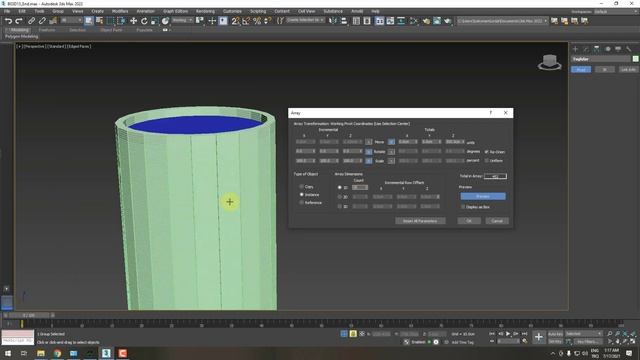
Task: Toggle the Re-Orient checkbox
Action: pyautogui.click(x=487, y=151)
